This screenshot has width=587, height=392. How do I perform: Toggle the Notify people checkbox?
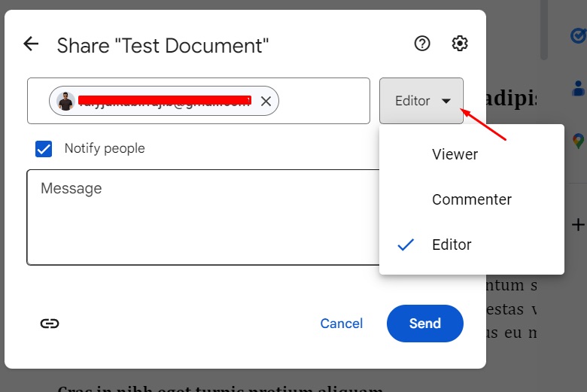click(44, 149)
